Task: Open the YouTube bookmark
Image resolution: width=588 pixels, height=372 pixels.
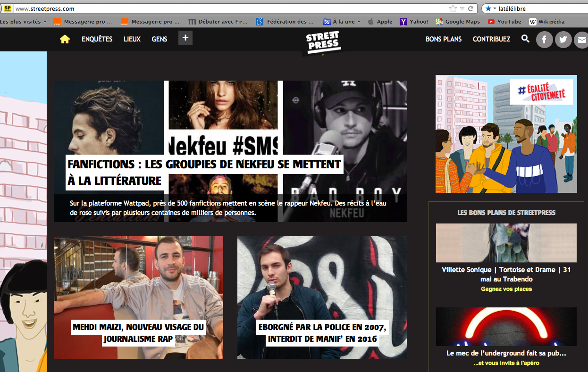Action: click(x=504, y=22)
